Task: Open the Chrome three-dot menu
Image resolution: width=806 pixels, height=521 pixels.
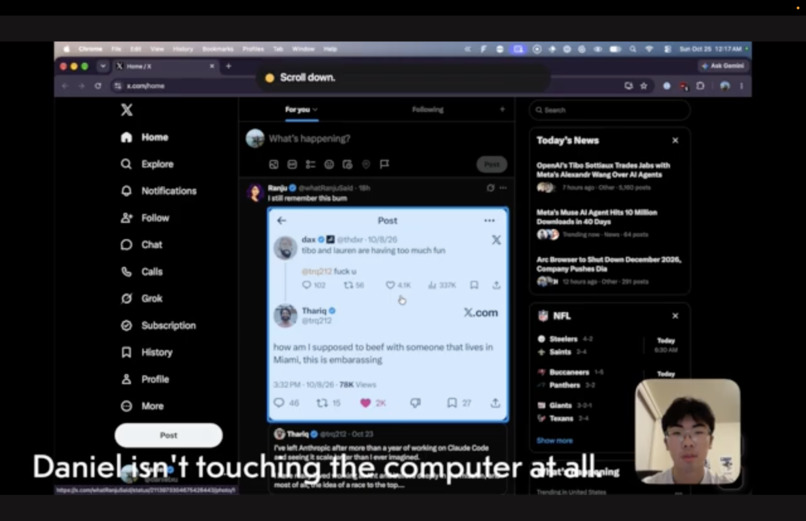Action: [741, 86]
